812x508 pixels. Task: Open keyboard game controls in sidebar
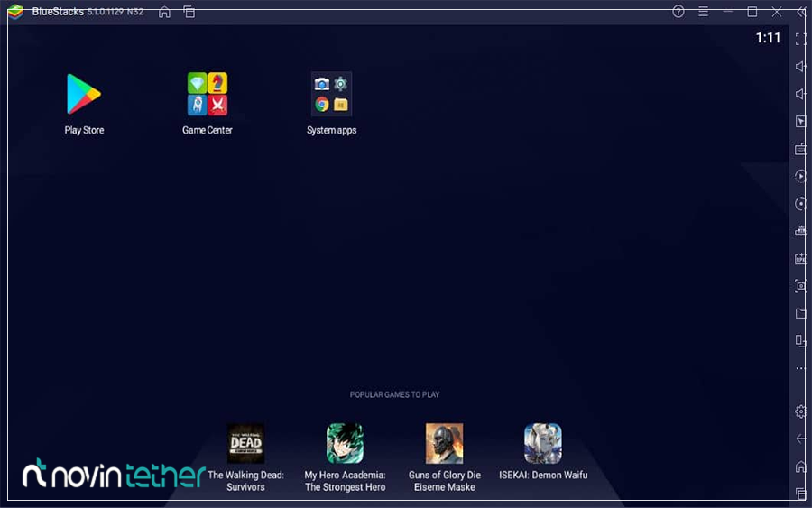800,149
